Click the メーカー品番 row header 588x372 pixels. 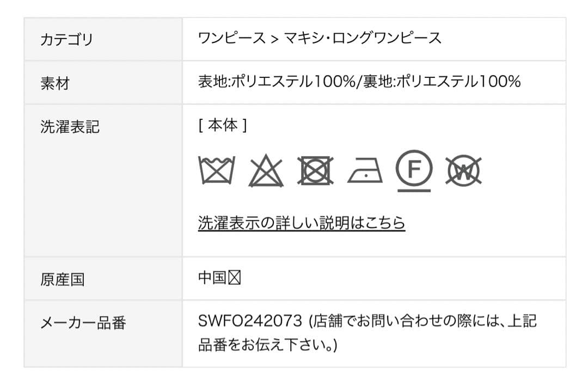click(83, 323)
